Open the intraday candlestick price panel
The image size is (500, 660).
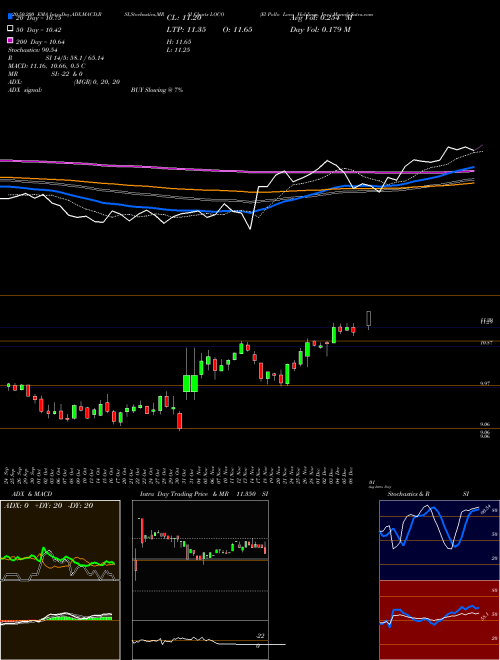pos(200,560)
